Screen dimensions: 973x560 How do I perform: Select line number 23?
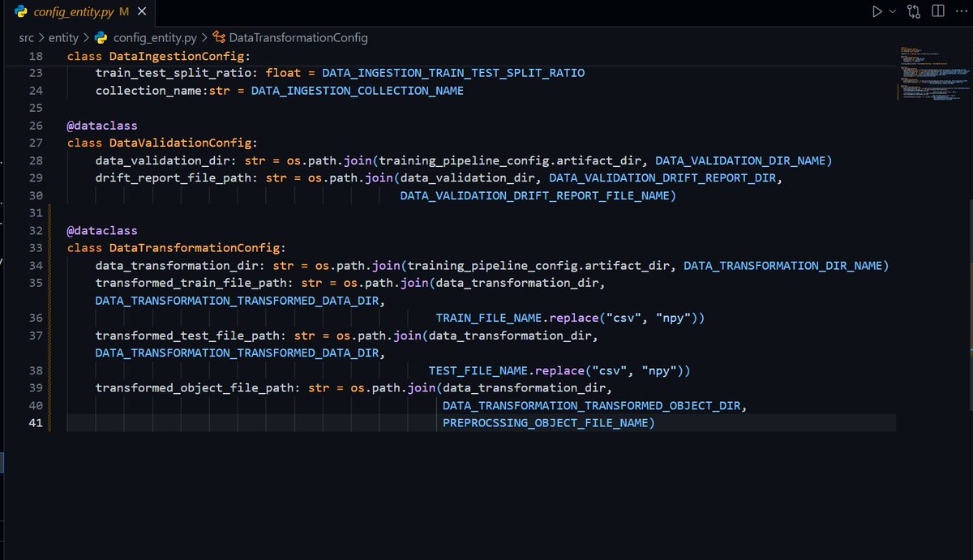tap(35, 73)
